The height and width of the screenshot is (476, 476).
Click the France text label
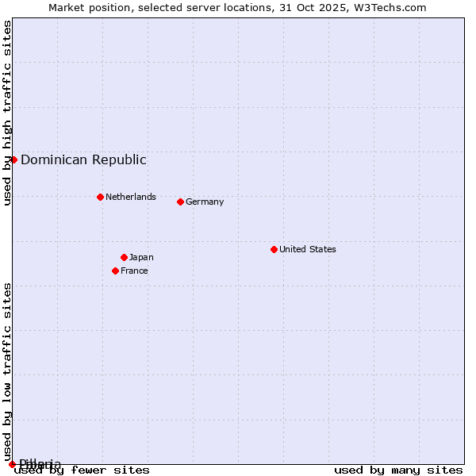pyautogui.click(x=134, y=271)
